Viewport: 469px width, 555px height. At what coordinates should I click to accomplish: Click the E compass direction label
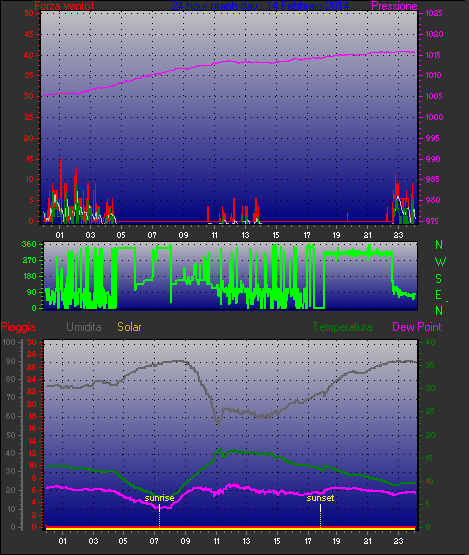point(439,294)
